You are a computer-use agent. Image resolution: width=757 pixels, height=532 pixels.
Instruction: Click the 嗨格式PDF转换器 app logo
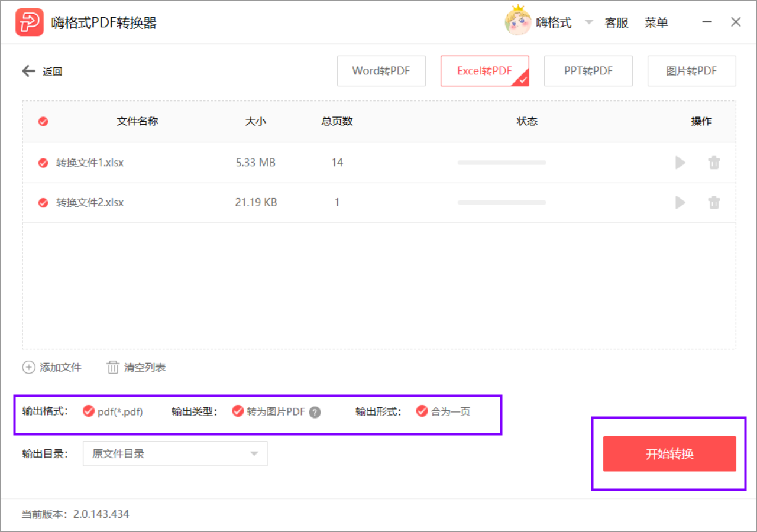point(30,22)
